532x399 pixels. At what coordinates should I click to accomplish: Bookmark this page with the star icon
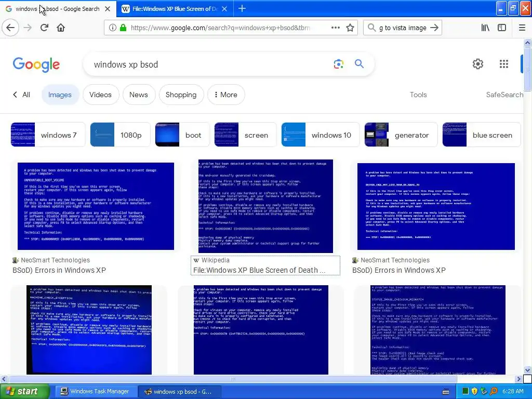(350, 28)
